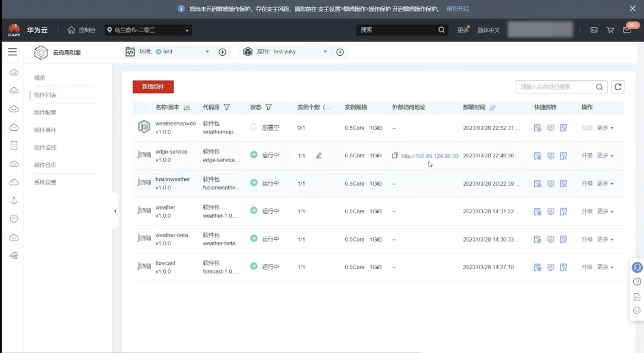Go to Overview in side menu
Screen dimensions: 644x353
pyautogui.click(x=40, y=78)
